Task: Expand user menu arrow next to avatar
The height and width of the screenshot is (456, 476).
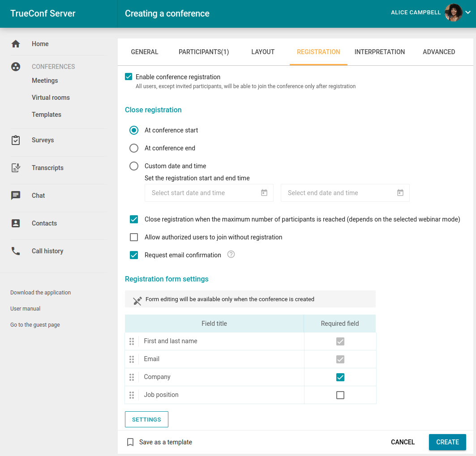Action: click(468, 13)
